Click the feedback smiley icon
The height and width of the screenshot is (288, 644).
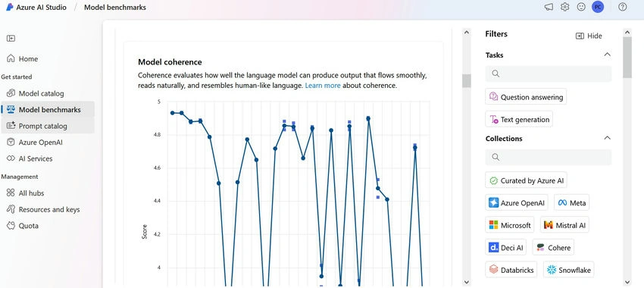(x=581, y=7)
